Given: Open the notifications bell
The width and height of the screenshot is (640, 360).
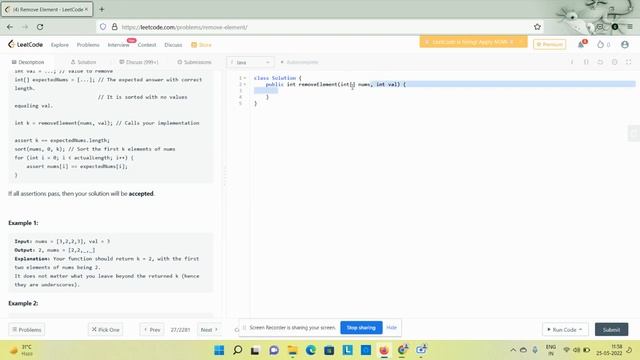Looking at the screenshot, I should click(581, 44).
